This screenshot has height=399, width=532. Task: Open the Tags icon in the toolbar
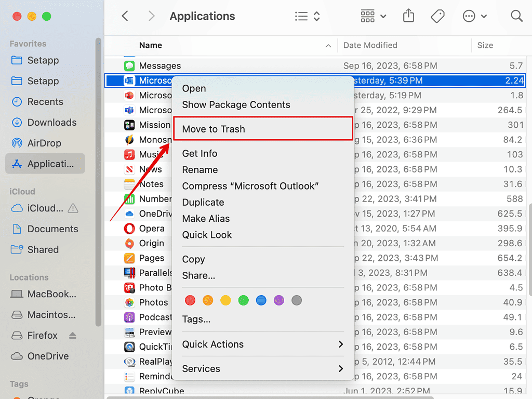click(x=437, y=16)
